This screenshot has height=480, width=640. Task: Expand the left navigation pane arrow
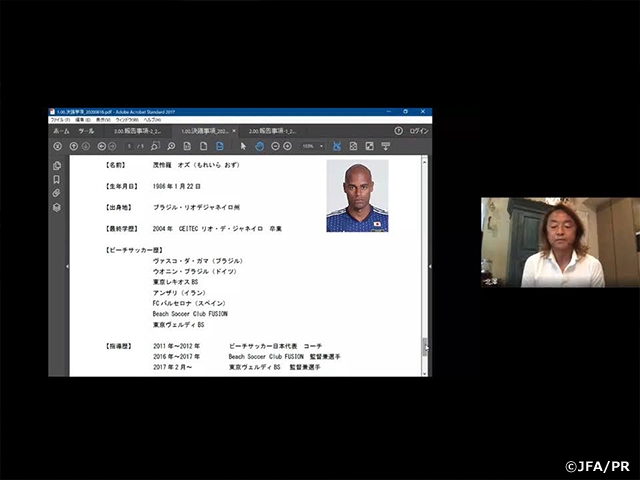click(67, 266)
